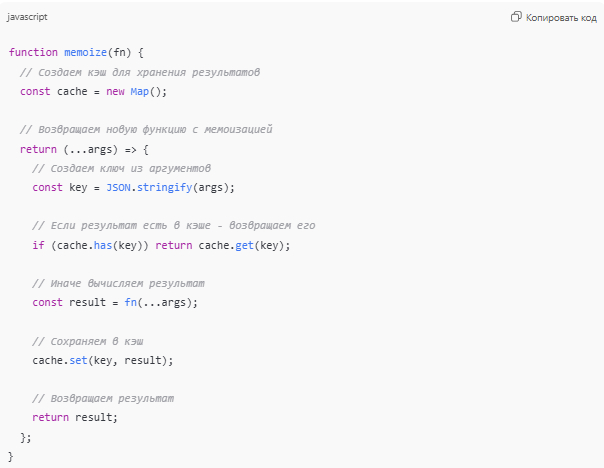The image size is (604, 468).
Task: Click the Map constructor name
Action: click(x=140, y=91)
